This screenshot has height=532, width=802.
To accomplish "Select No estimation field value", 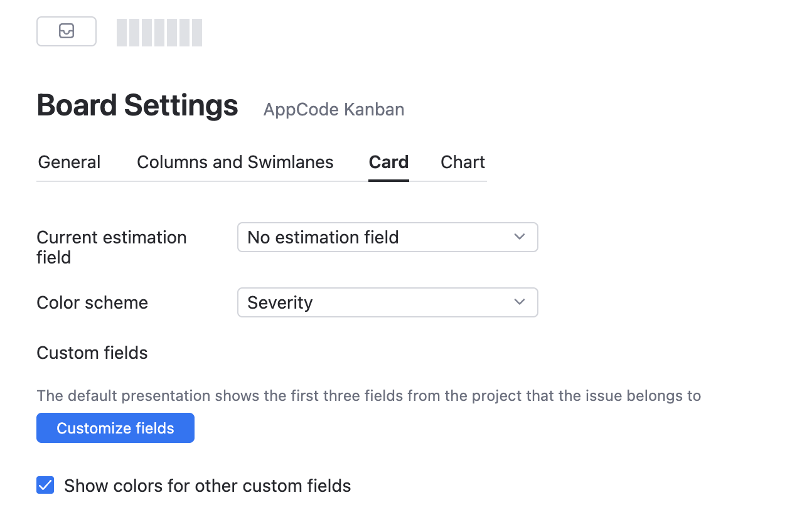I will [323, 237].
